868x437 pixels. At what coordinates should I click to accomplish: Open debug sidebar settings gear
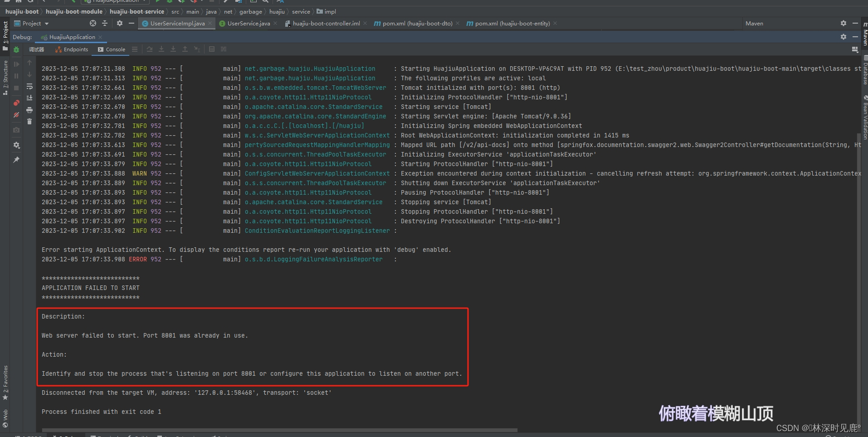tap(16, 145)
